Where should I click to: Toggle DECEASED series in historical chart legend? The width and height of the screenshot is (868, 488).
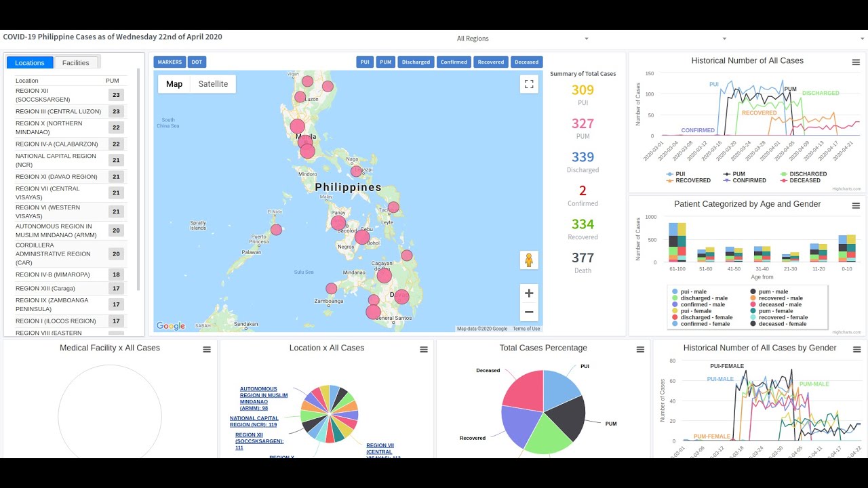pyautogui.click(x=800, y=180)
